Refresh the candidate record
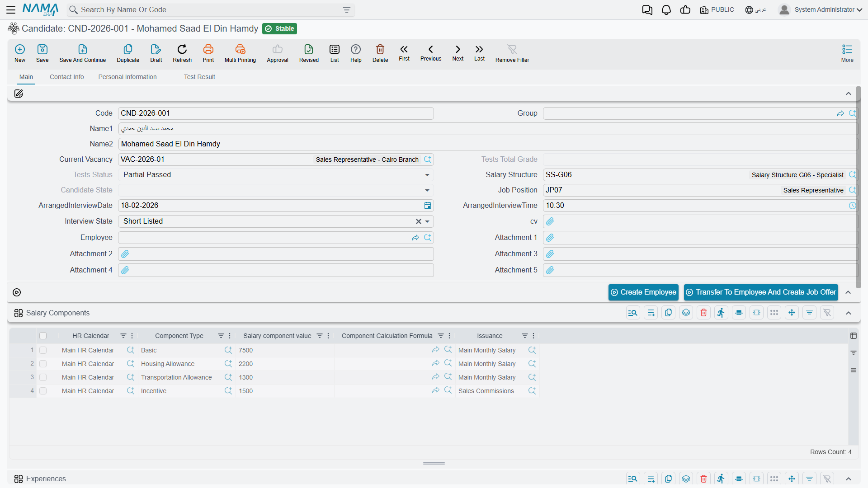 click(x=182, y=53)
